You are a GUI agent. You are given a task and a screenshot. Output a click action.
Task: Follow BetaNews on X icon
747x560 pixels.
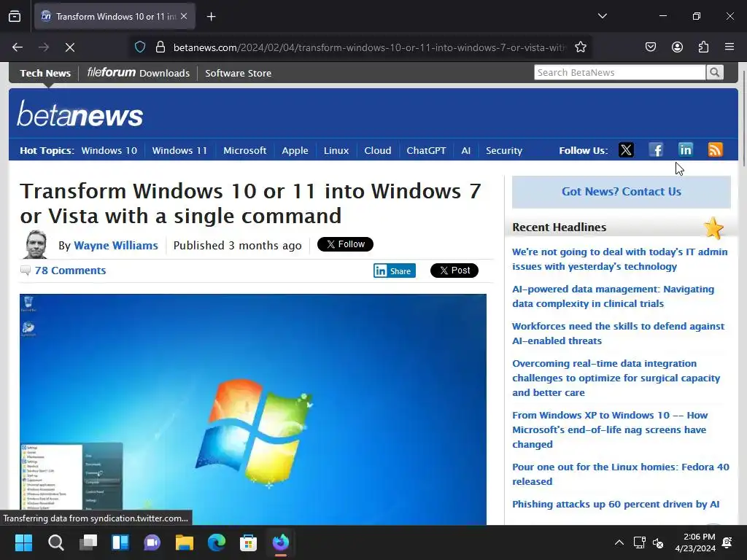click(626, 150)
